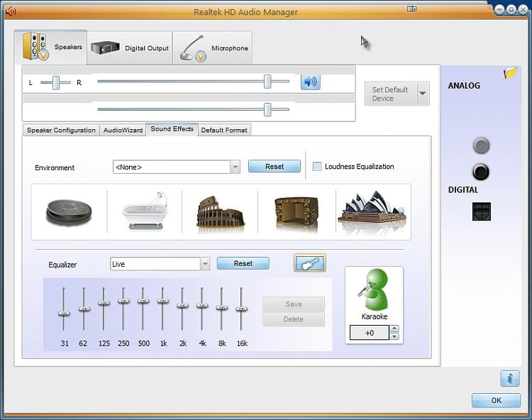Click the green Karaoke singer icon
This screenshot has width=532, height=420.
pyautogui.click(x=373, y=289)
